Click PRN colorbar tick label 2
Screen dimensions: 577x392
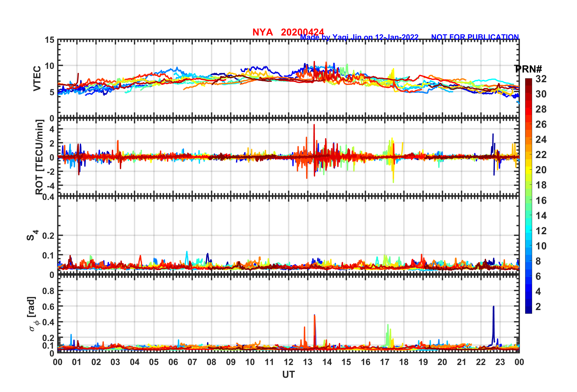coord(538,307)
